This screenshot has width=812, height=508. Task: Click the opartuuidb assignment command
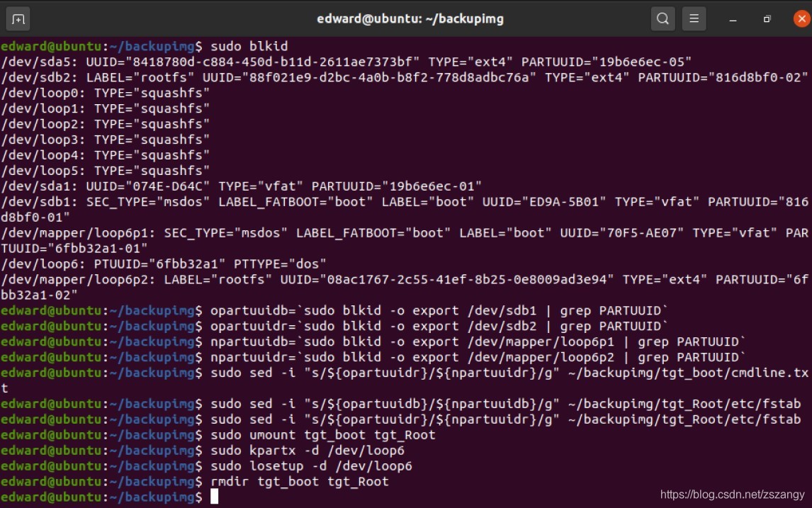pyautogui.click(x=439, y=311)
